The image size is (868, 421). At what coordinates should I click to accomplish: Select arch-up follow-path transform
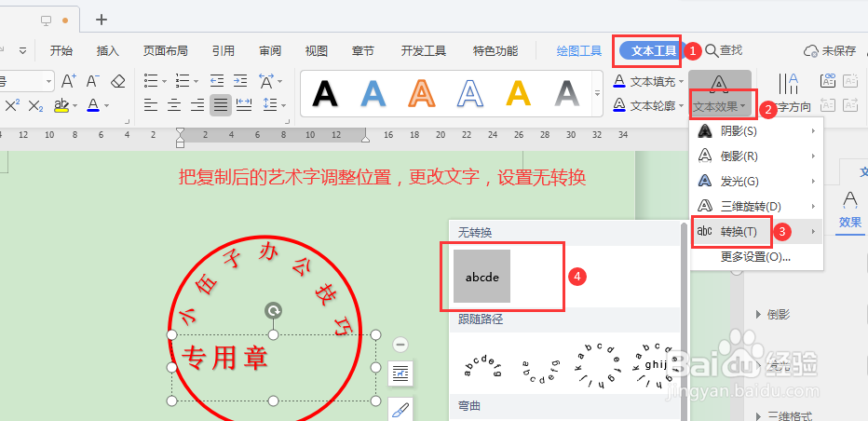(482, 366)
